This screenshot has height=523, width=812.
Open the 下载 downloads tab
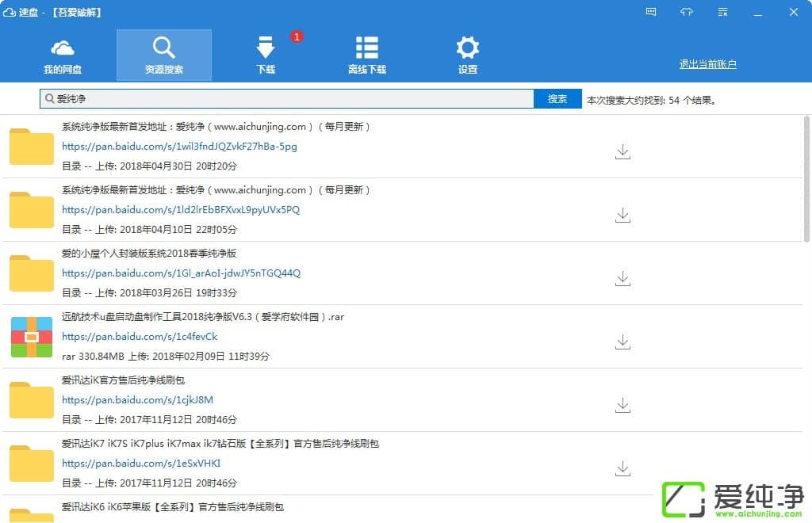pos(266,55)
